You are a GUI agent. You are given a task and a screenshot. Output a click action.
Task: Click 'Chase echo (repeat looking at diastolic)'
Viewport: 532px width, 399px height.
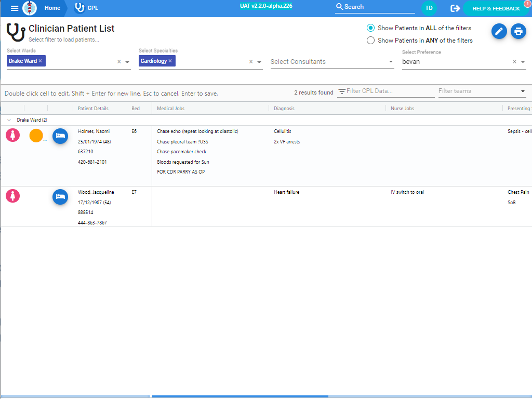(x=197, y=131)
